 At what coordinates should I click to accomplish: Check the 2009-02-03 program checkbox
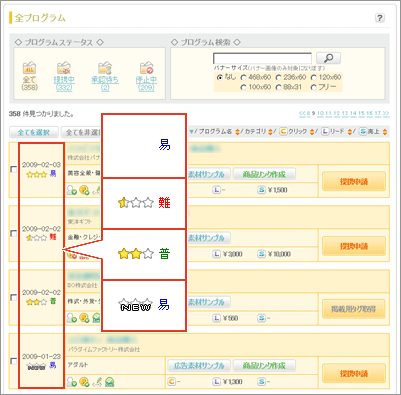click(13, 169)
